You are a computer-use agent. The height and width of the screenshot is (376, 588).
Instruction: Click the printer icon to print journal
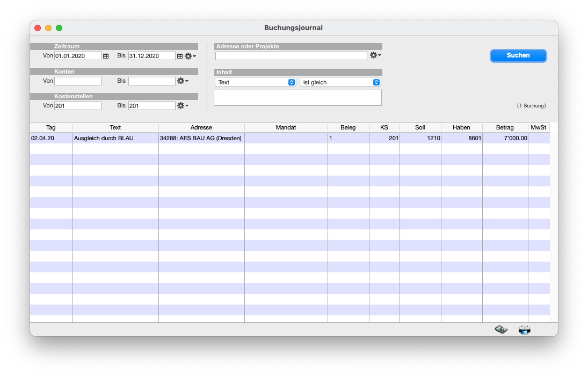click(524, 329)
